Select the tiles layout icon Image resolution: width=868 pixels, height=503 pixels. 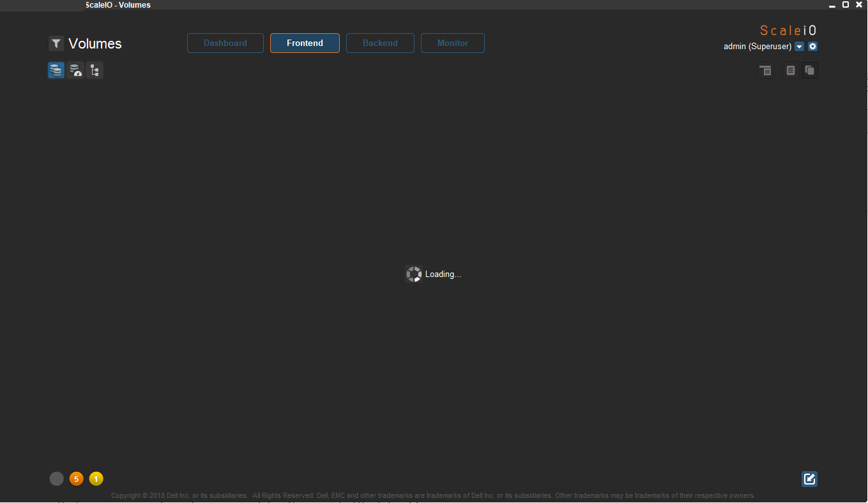pos(809,70)
